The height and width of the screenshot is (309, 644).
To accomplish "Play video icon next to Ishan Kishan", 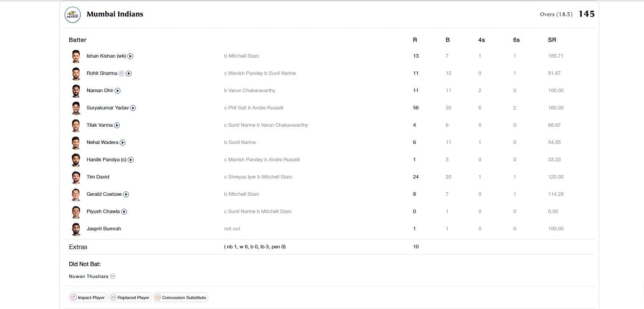I will coord(130,56).
